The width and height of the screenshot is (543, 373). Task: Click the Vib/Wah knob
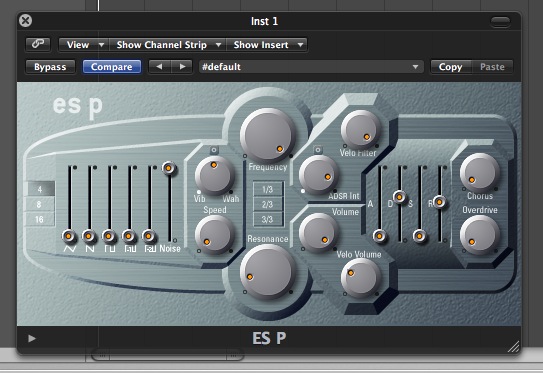[215, 175]
